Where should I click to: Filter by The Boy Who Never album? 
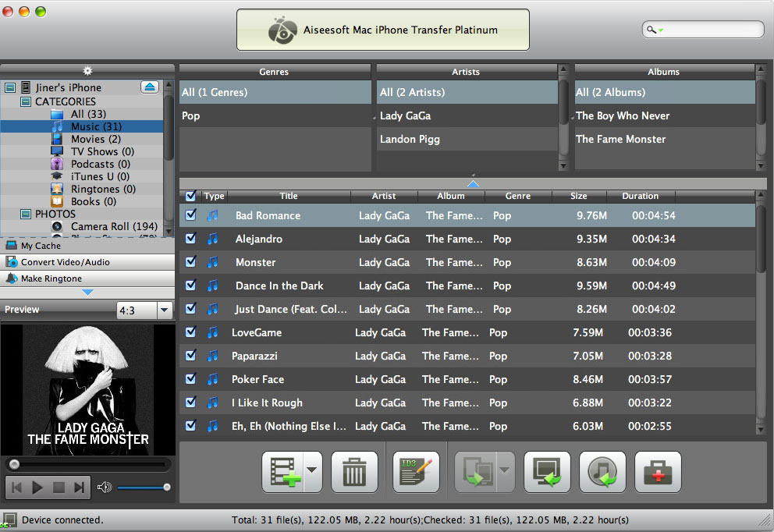[665, 116]
